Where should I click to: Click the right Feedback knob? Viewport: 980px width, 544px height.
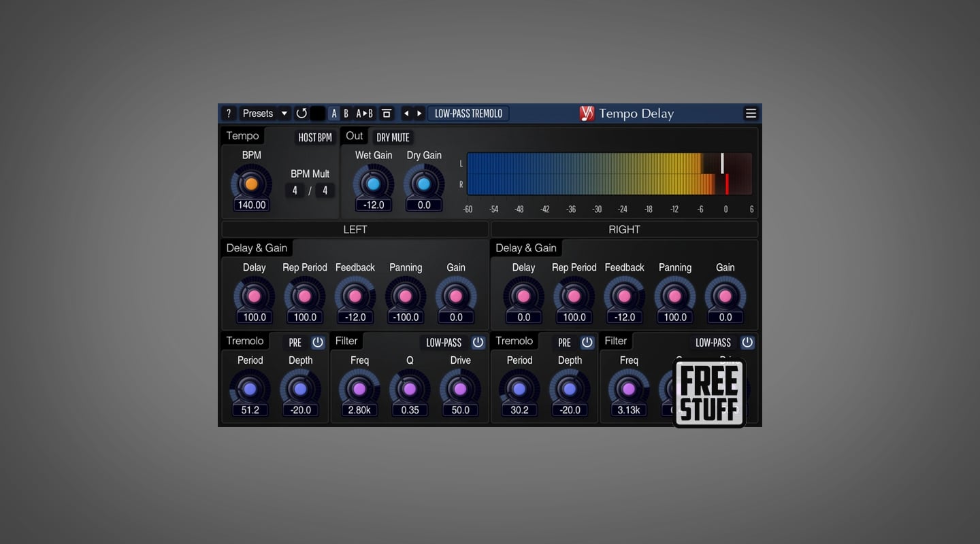point(624,296)
